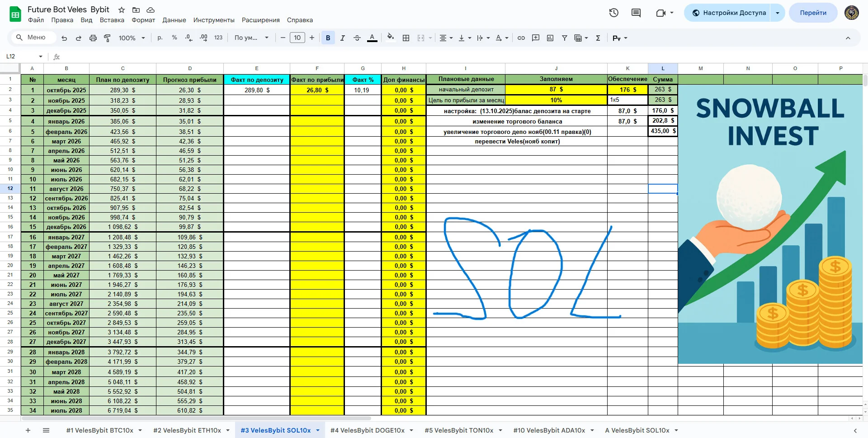
Task: Move document using folder icon
Action: (x=136, y=10)
